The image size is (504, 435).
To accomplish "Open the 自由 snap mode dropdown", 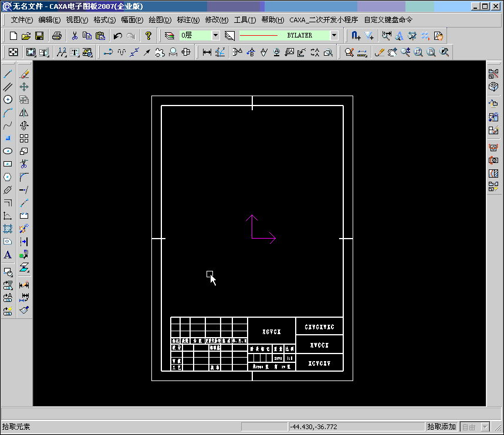I will coord(485,427).
